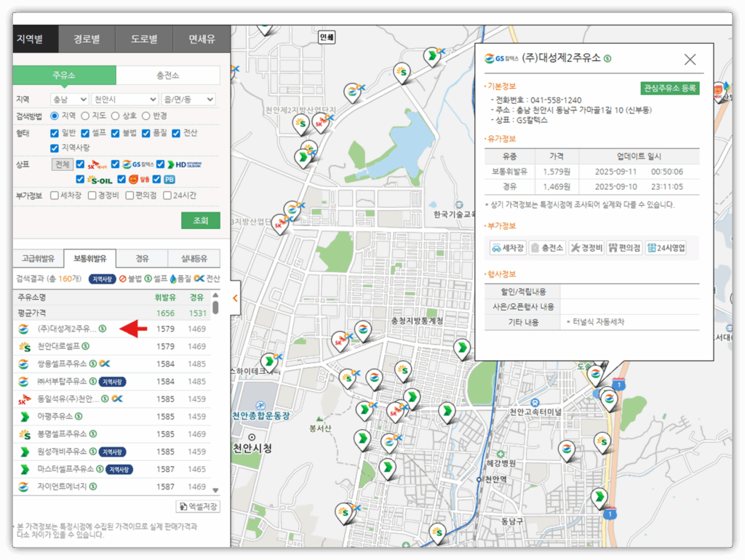Screen dimensions: 745x560
Task: Click the self-service badge beside popup title
Action: (607, 58)
